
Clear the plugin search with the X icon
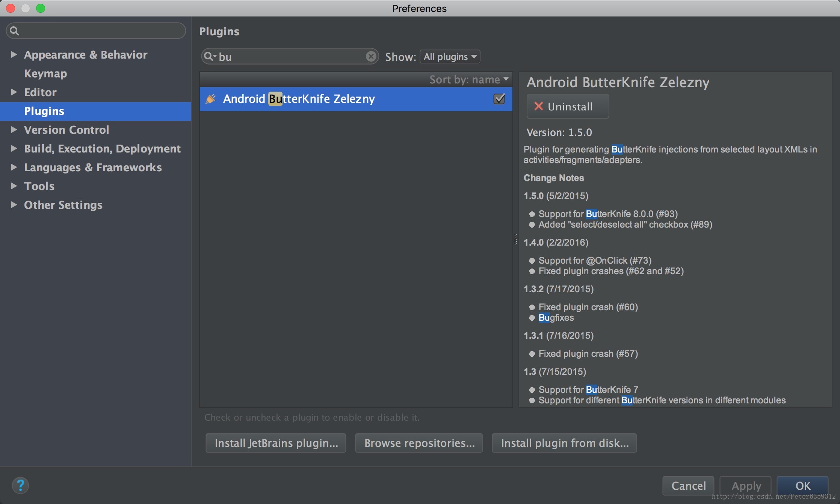pyautogui.click(x=371, y=56)
